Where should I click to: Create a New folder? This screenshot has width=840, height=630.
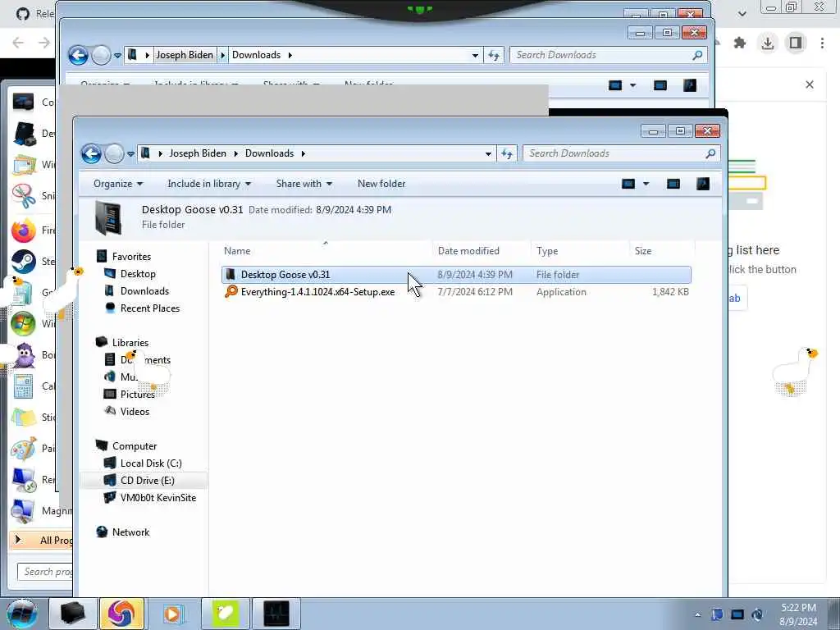(381, 184)
